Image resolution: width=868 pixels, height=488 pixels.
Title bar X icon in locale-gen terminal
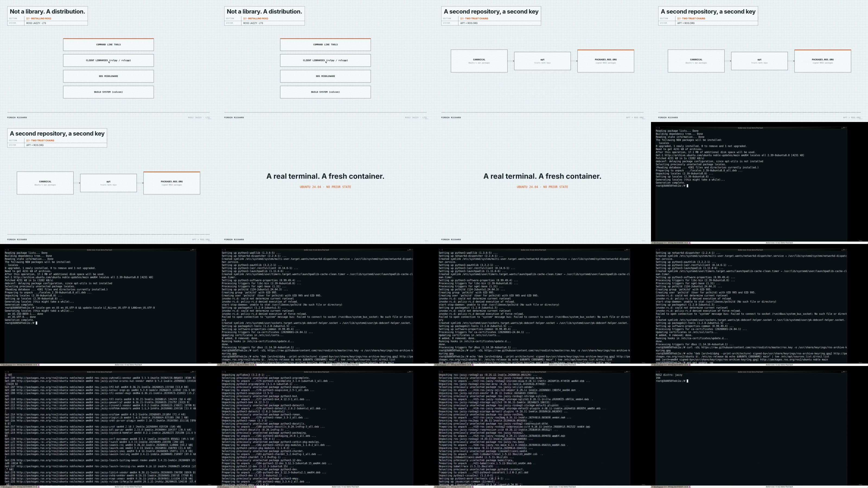[8, 250]
